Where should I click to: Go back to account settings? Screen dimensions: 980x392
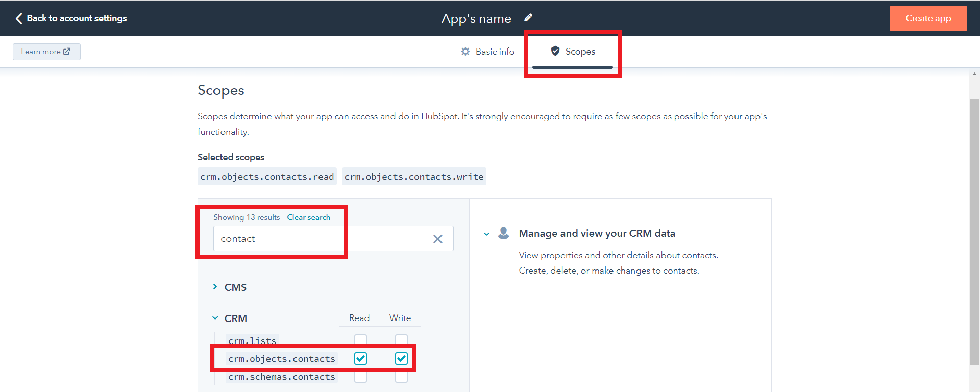pos(71,18)
